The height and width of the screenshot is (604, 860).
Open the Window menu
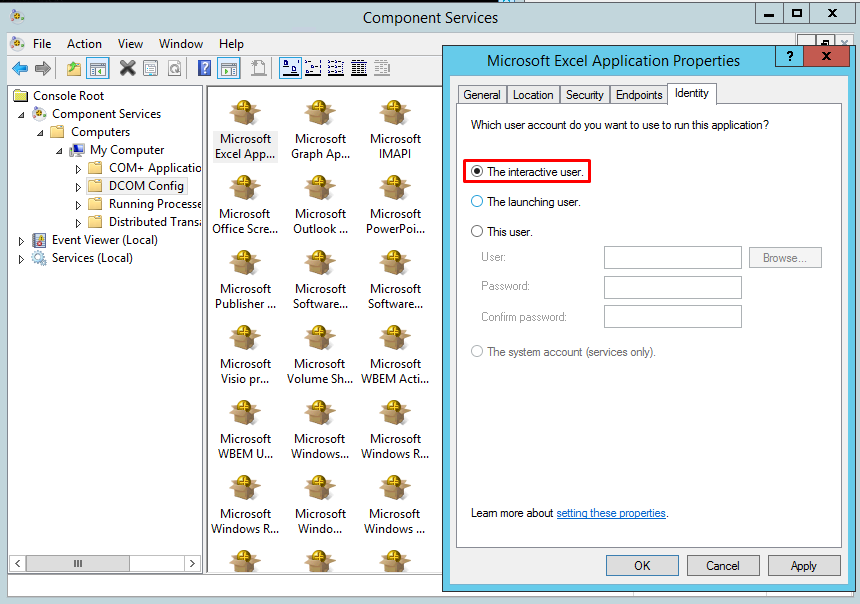click(181, 44)
